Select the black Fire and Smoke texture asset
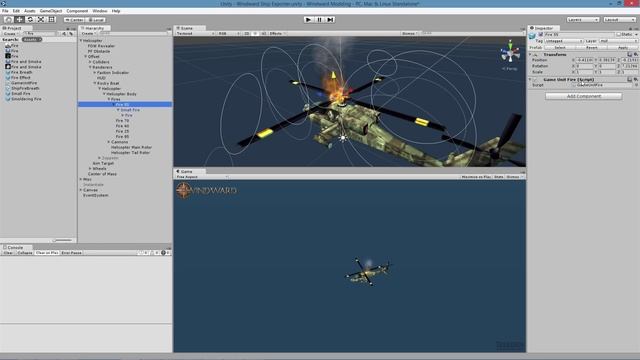The width and height of the screenshot is (640, 360). tap(26, 67)
